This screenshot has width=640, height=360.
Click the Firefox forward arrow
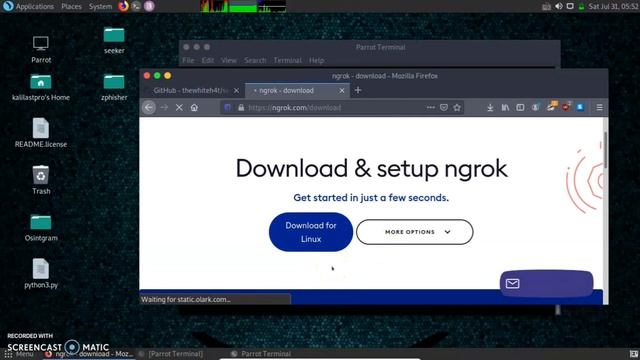[x=164, y=107]
